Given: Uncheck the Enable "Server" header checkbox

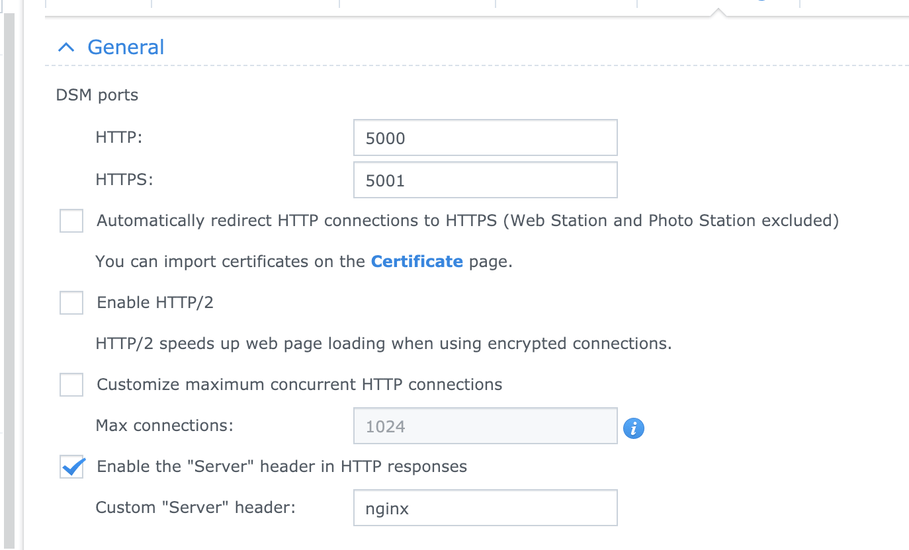Looking at the screenshot, I should [71, 467].
